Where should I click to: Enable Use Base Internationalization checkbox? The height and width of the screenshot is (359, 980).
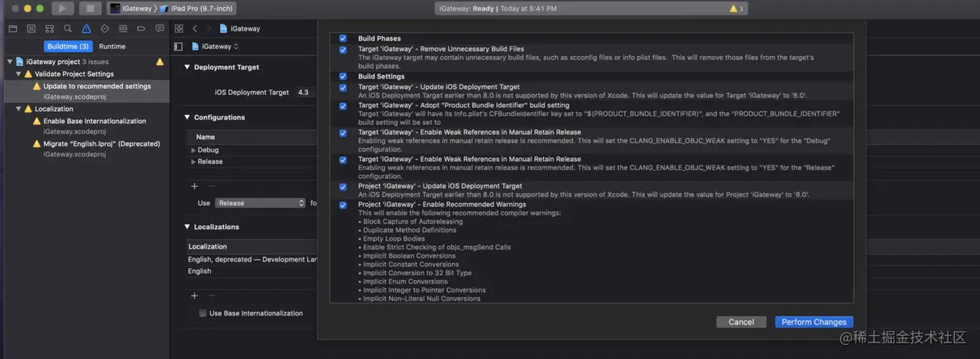[x=203, y=313]
